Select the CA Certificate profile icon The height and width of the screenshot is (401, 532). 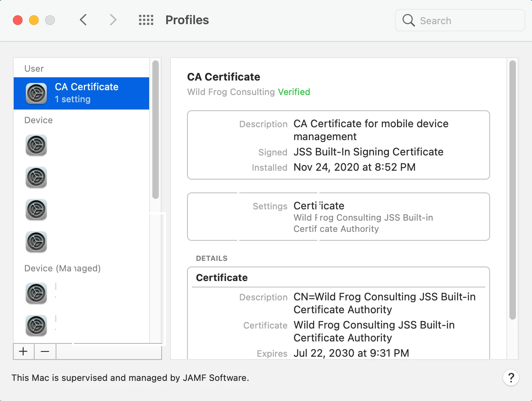[36, 93]
